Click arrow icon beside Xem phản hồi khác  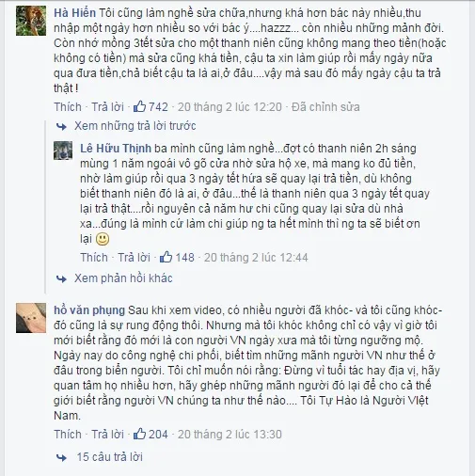[x=61, y=278]
